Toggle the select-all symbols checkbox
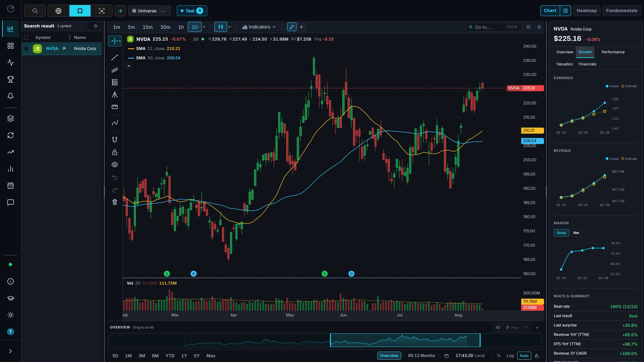This screenshot has width=644, height=362. coord(26,37)
